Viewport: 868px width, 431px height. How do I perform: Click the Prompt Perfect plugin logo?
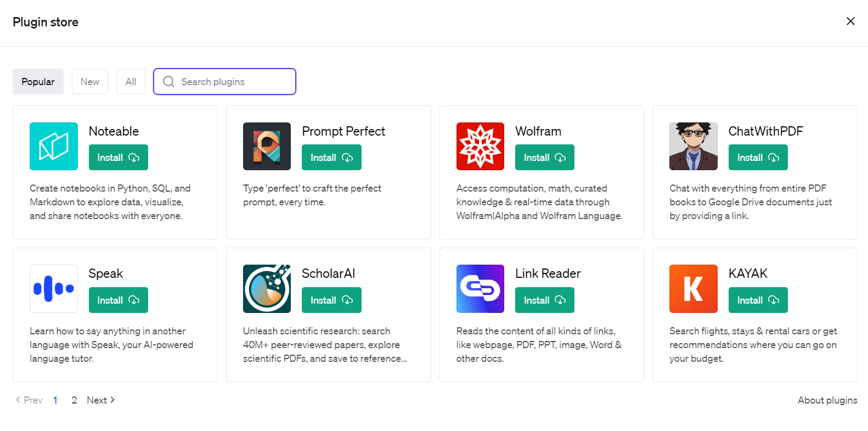(267, 146)
